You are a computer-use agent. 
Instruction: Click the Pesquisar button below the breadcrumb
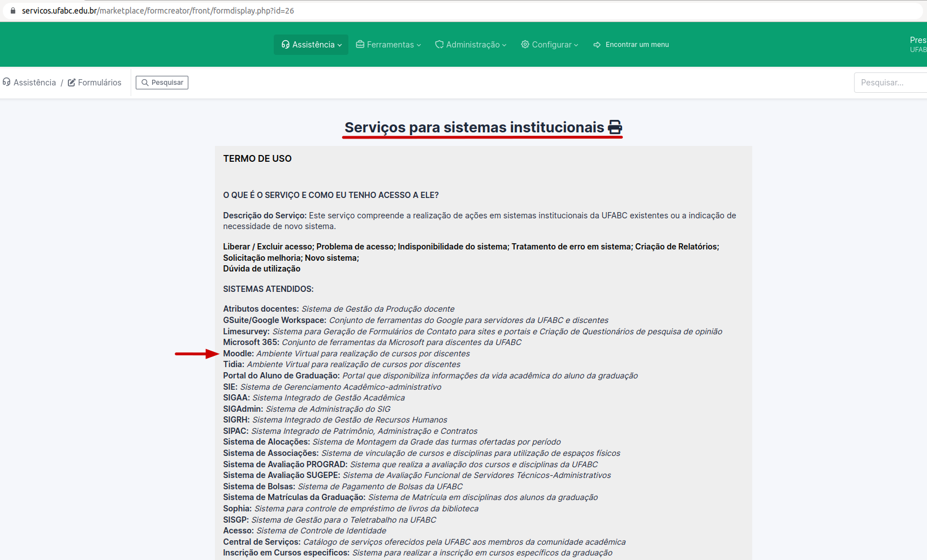click(x=162, y=82)
